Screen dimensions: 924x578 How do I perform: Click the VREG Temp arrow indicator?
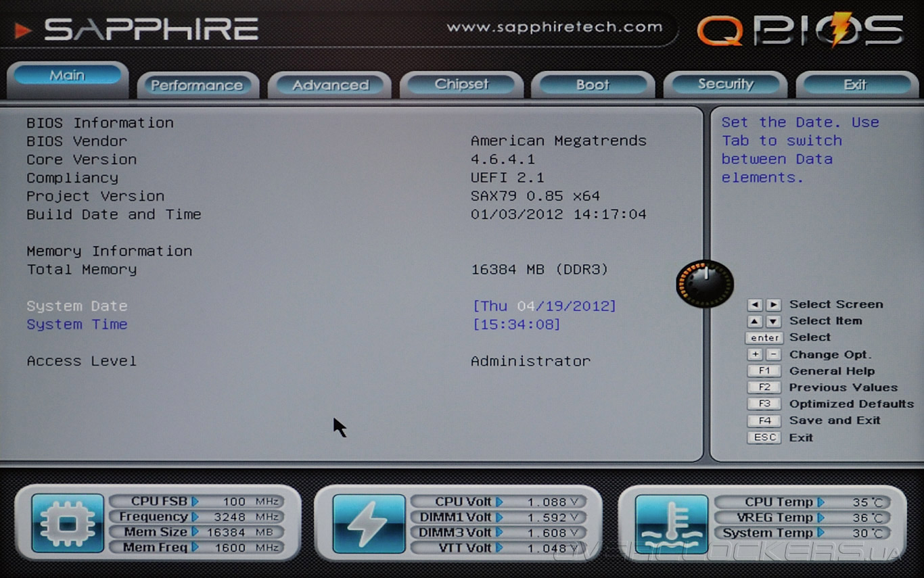821,518
